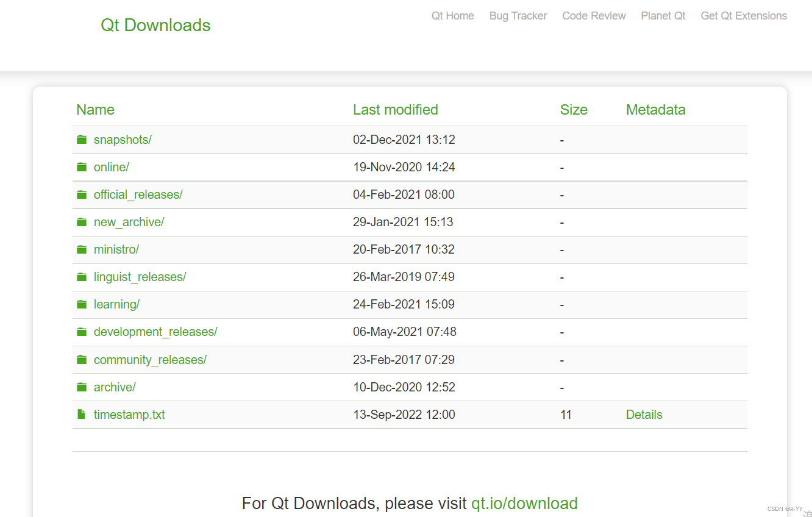Click the file icon beside timestamp.txt
This screenshot has width=812, height=517.
[x=82, y=415]
